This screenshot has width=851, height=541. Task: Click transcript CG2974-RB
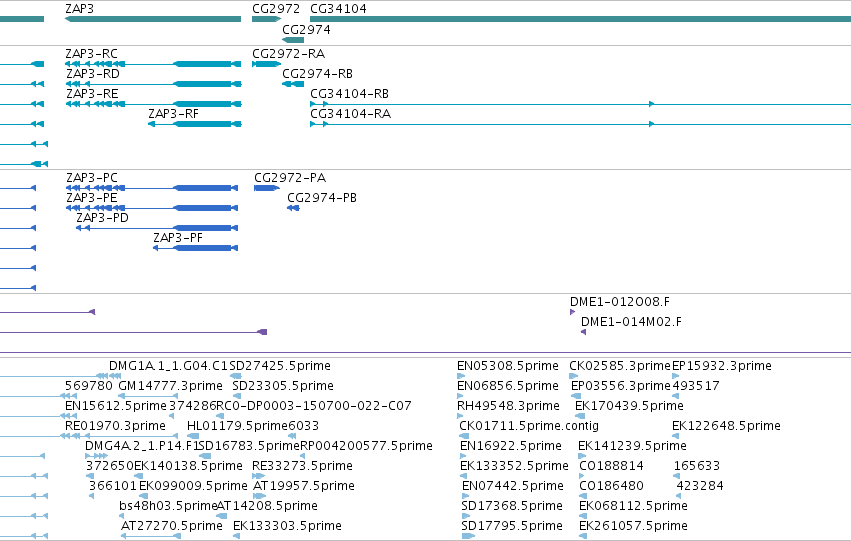(317, 73)
